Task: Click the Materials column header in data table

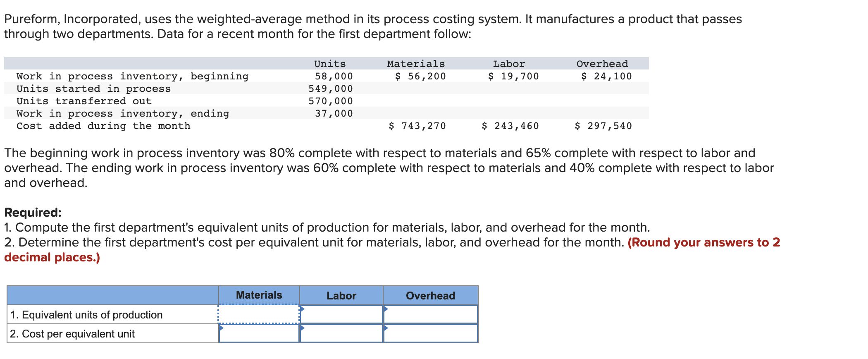Action: 416,64
